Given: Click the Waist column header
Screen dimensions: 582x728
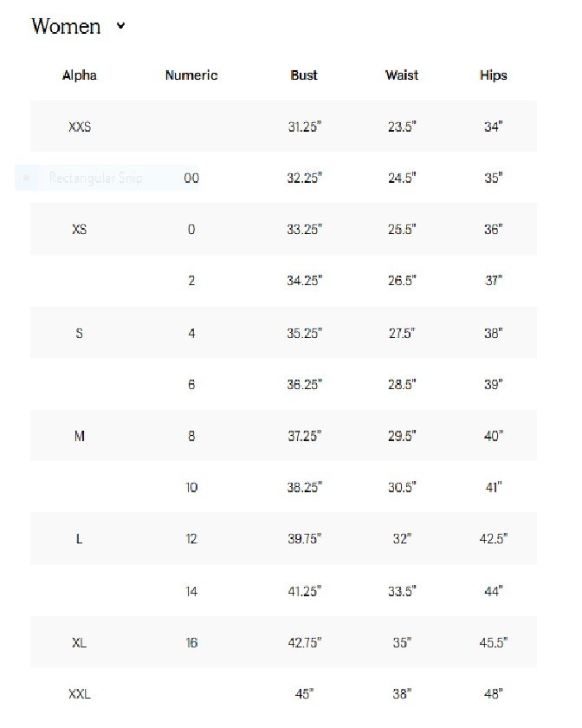Looking at the screenshot, I should (402, 75).
